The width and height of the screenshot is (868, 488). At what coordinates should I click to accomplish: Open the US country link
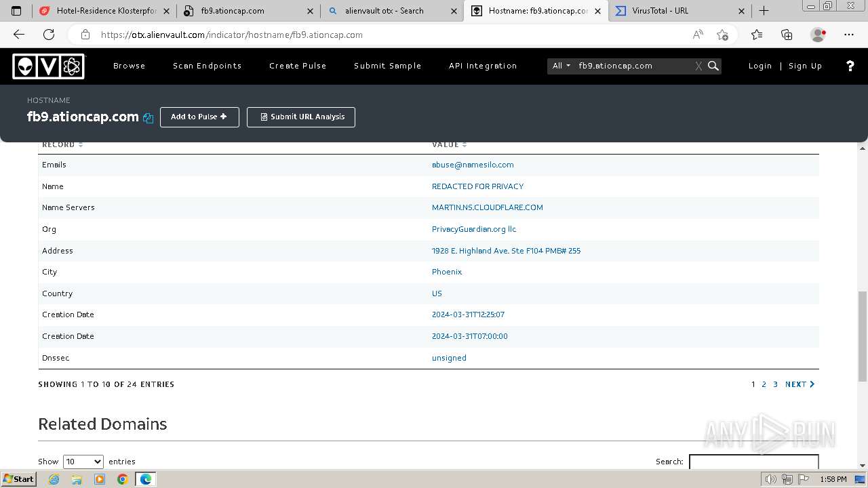[437, 293]
